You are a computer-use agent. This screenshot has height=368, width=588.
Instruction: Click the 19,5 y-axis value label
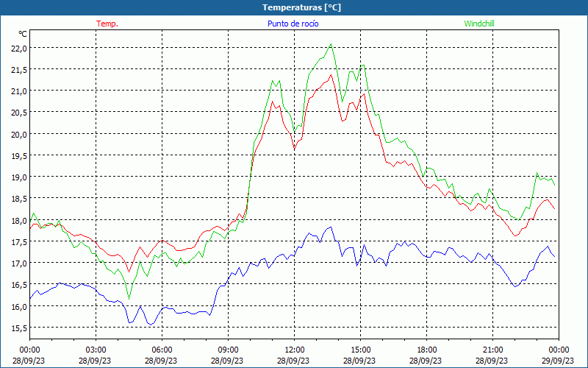[18, 155]
